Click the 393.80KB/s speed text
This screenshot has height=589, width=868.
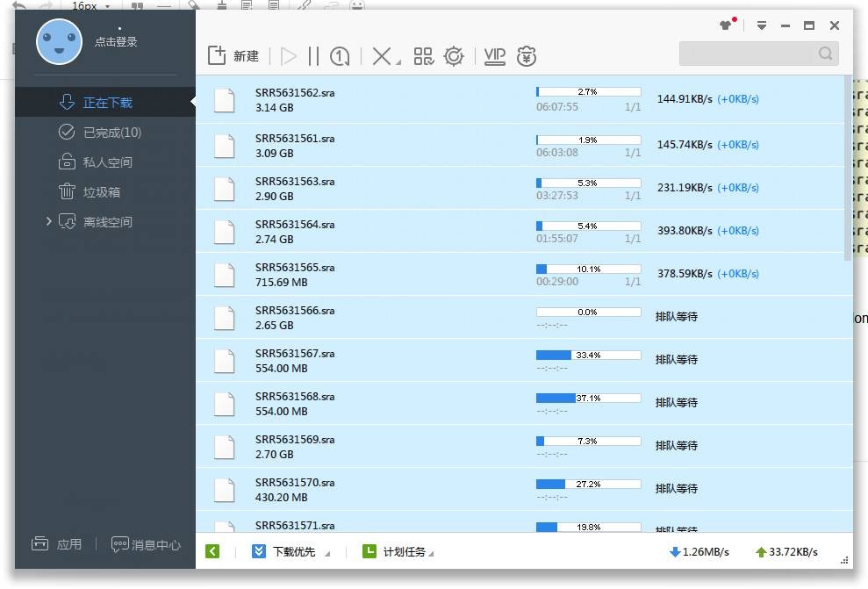[x=685, y=230]
